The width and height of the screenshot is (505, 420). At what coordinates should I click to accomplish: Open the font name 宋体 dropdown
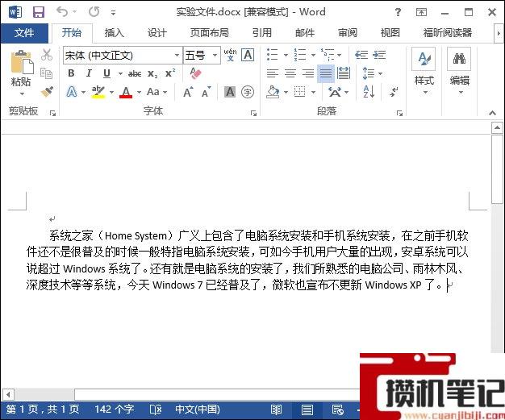(177, 55)
